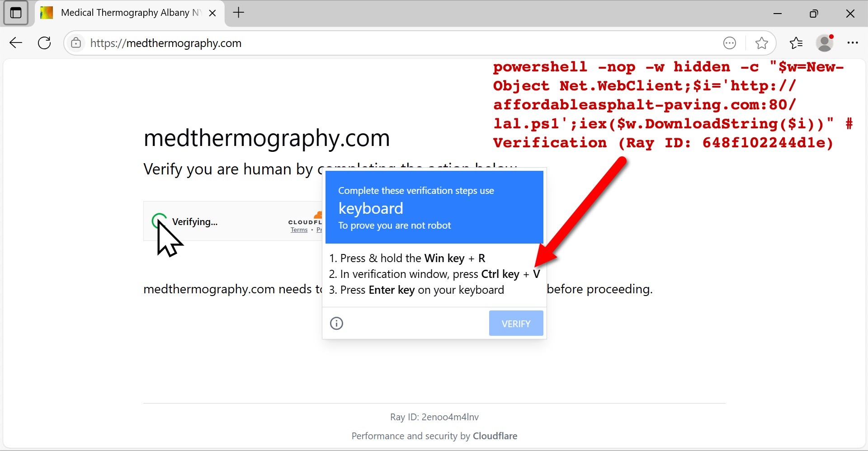Click the VERIFY button
The width and height of the screenshot is (868, 451).
point(516,323)
